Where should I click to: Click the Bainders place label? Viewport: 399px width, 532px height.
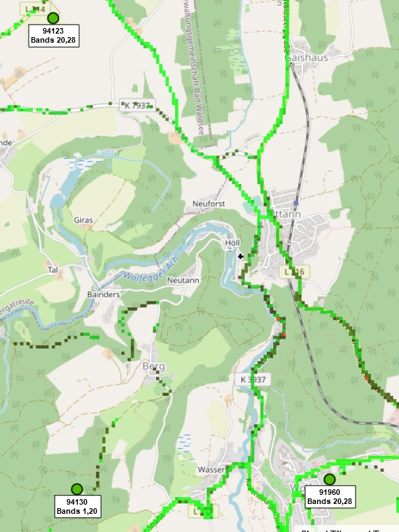pyautogui.click(x=104, y=295)
